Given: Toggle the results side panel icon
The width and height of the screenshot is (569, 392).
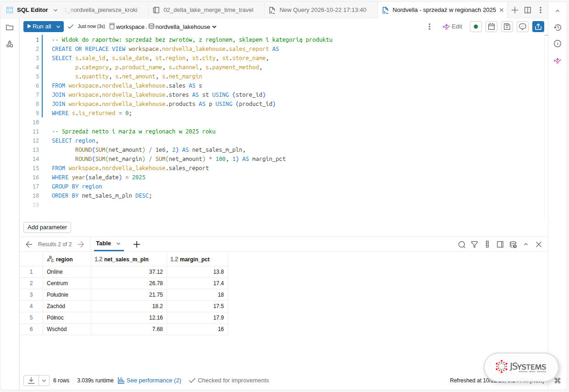Looking at the screenshot, I should pyautogui.click(x=500, y=244).
